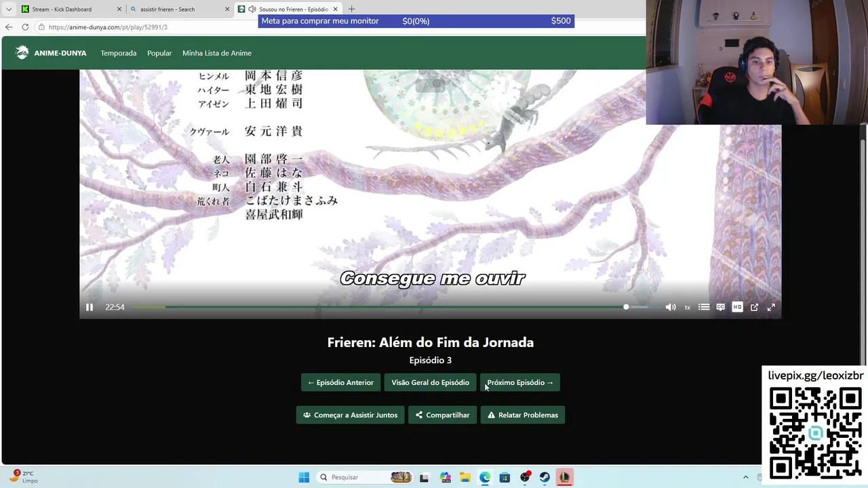The image size is (868, 488).
Task: Open Task View in the taskbar
Action: point(424,477)
